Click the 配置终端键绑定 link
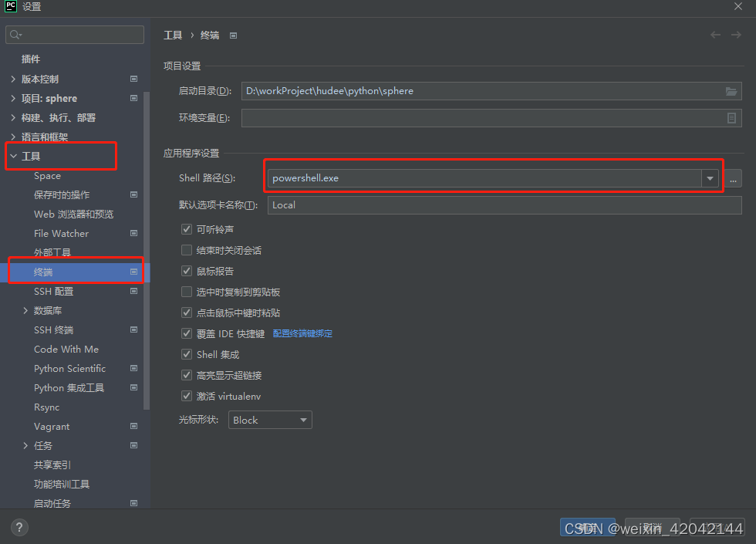756x544 pixels. [x=302, y=333]
